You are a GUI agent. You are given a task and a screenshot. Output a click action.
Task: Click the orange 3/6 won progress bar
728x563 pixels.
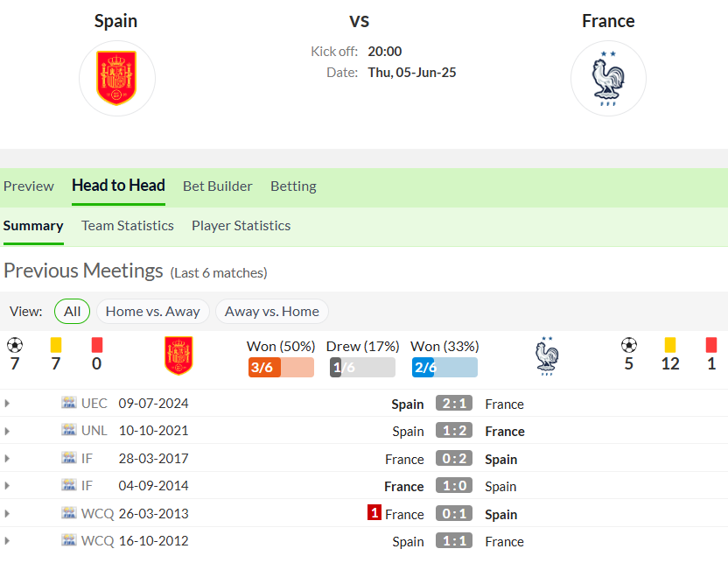(x=281, y=368)
